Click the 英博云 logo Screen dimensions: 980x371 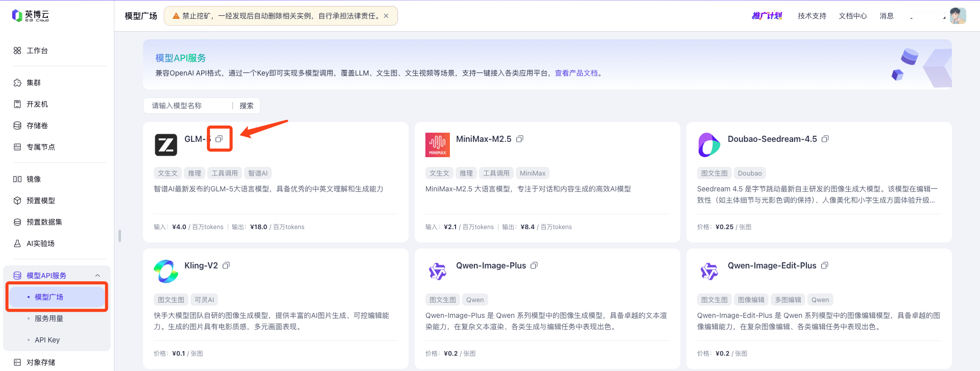click(x=31, y=16)
